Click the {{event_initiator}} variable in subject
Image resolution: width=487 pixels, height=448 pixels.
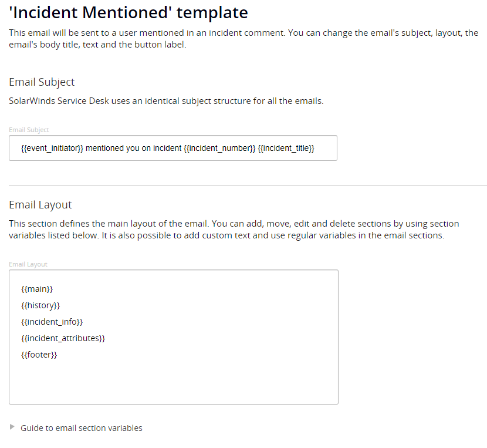52,149
